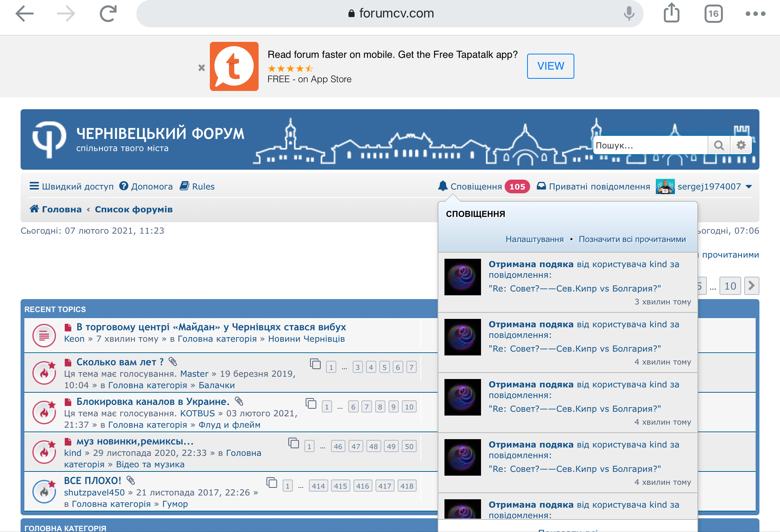The image size is (780, 532).
Task: Expand the sergej1974007 user dropdown
Action: tap(749, 186)
